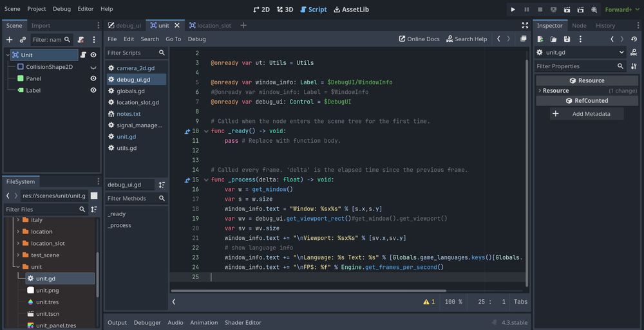Load an existing resource in Inspector
Screen dimensions: 644x330
pyautogui.click(x=554, y=39)
